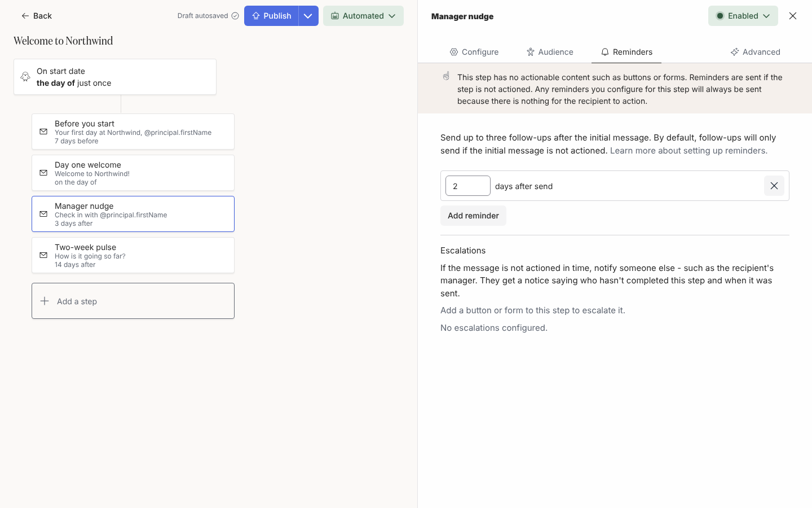Click the Manager nudge panel heading
The width and height of the screenshot is (812, 508).
[x=462, y=16]
